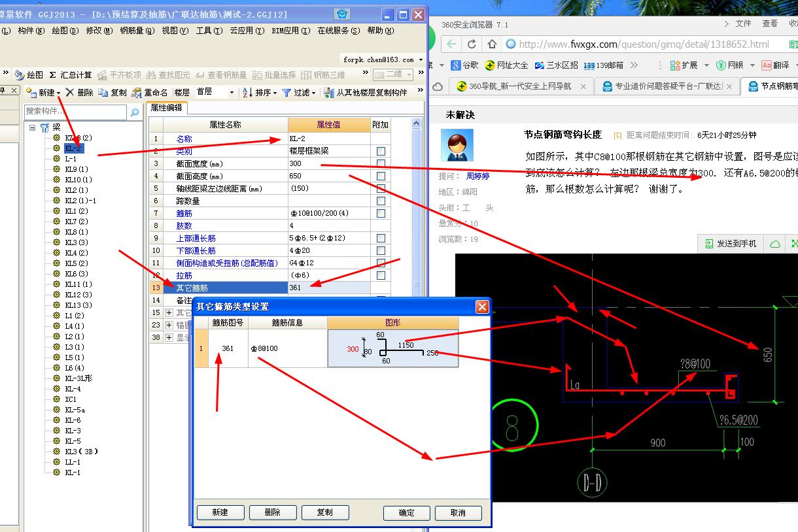Toggle 附加 checkbox for 箍筋 row
This screenshot has height=532, width=798.
click(x=381, y=213)
